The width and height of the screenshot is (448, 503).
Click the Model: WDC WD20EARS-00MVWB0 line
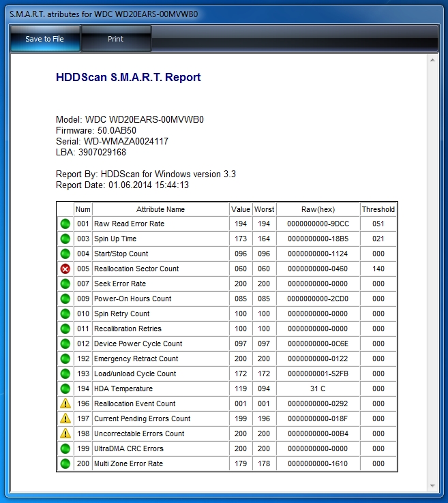coord(130,120)
